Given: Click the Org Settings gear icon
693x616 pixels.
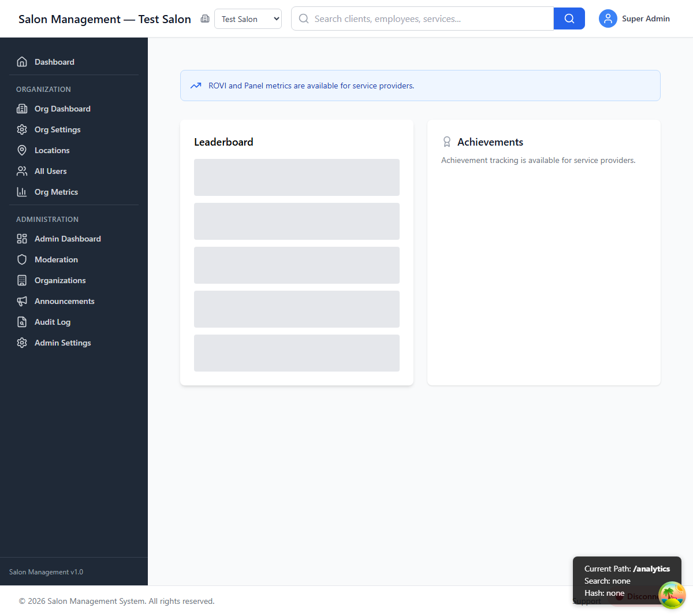Looking at the screenshot, I should (22, 129).
